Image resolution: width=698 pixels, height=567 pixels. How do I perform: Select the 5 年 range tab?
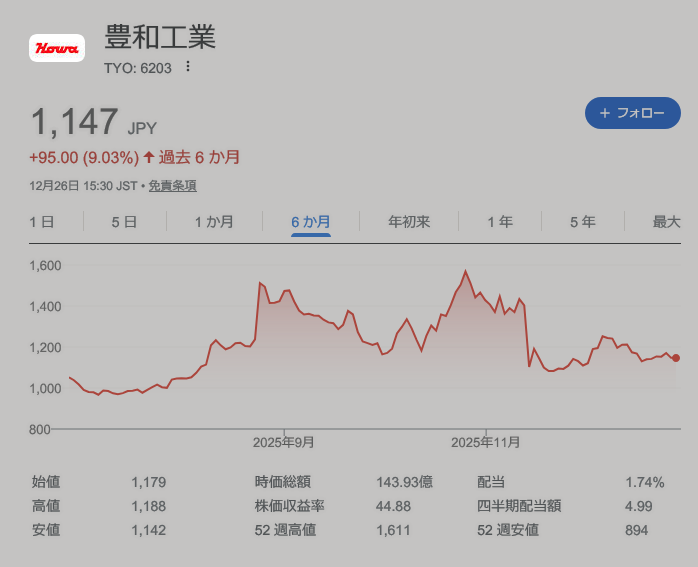coord(583,222)
